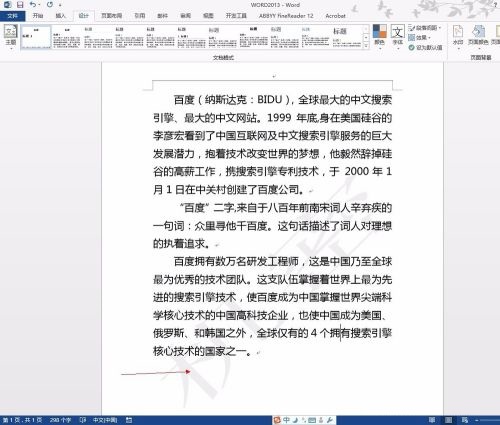Switch to the 插入 (Insert) tab
Screen dimensions: 500x425
60,16
